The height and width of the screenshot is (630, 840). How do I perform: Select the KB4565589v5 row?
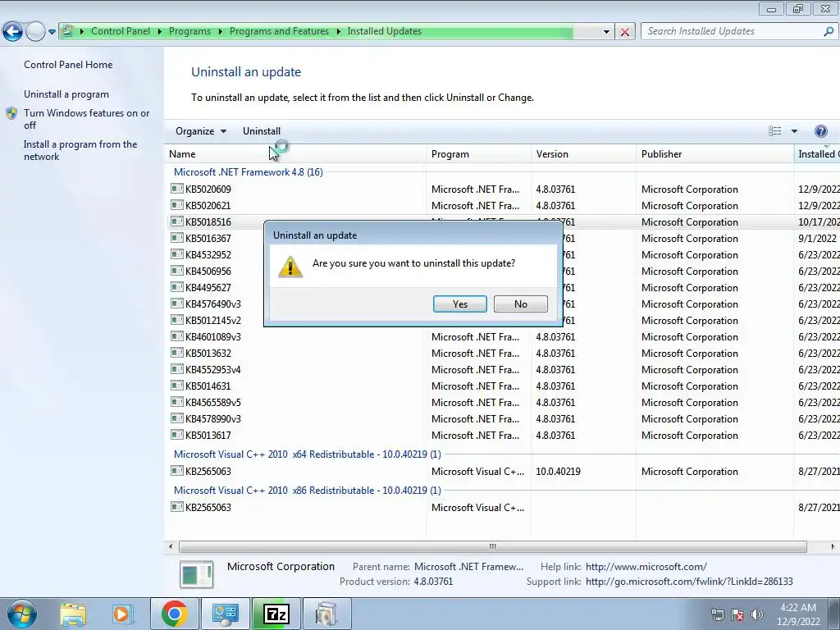[x=502, y=402]
